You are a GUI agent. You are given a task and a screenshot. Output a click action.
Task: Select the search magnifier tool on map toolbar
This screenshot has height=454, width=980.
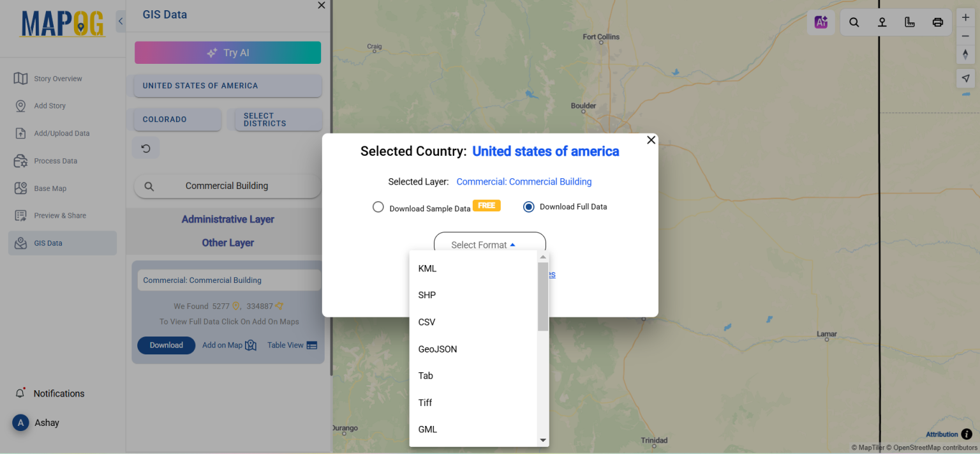point(854,22)
